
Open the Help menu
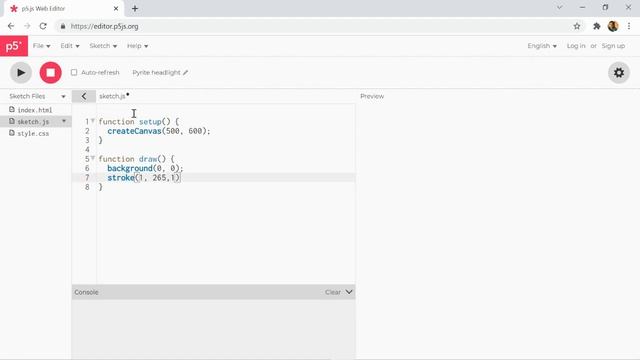tap(138, 46)
